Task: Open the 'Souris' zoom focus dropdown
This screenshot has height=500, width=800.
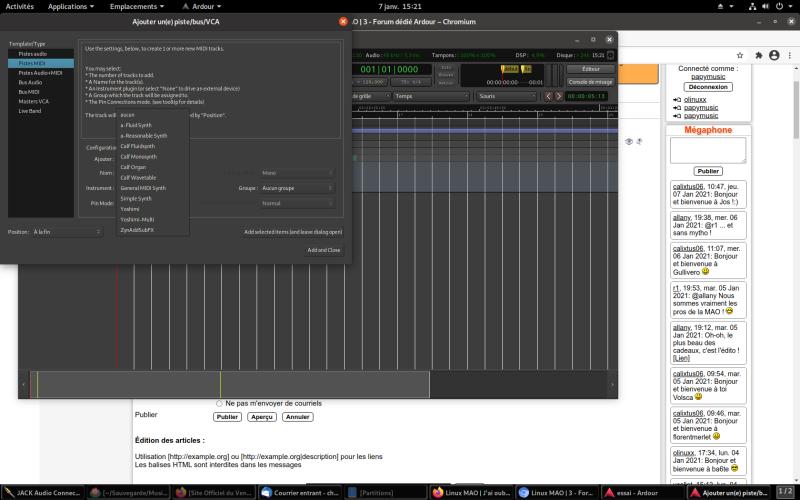Action: click(507, 96)
